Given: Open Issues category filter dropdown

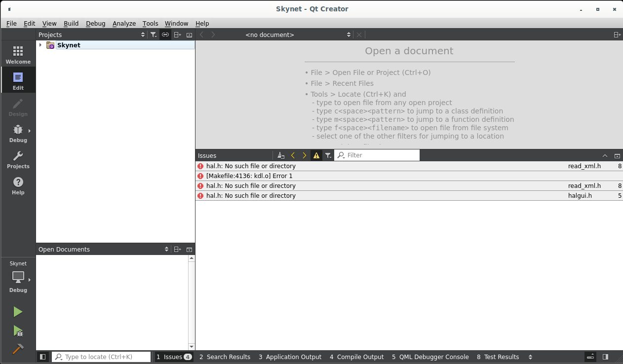Looking at the screenshot, I should (x=328, y=155).
